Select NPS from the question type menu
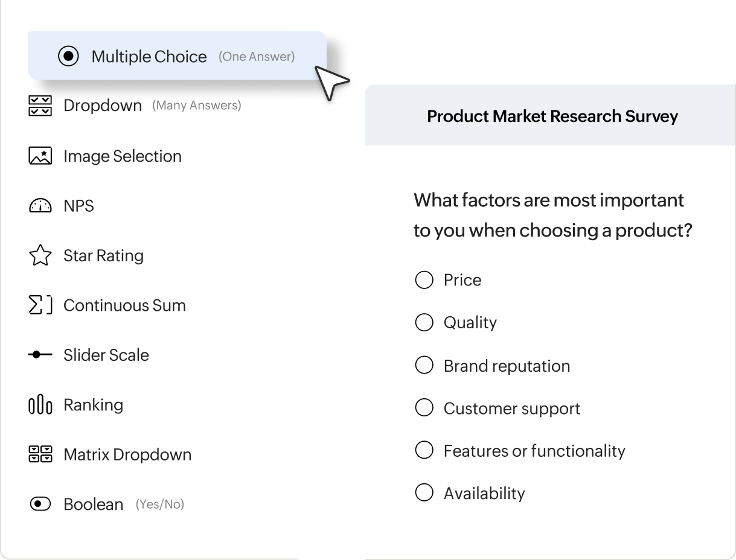Screen dimensions: 736x560 [78, 206]
